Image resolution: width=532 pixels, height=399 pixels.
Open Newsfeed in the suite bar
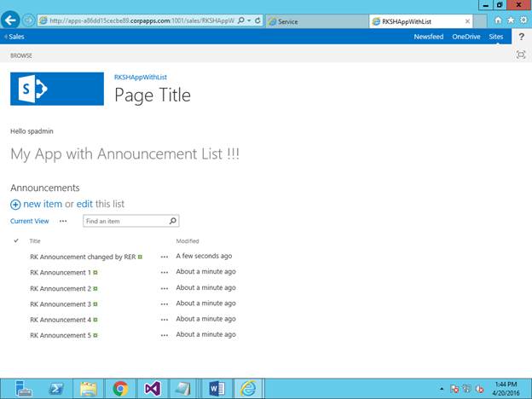point(429,37)
